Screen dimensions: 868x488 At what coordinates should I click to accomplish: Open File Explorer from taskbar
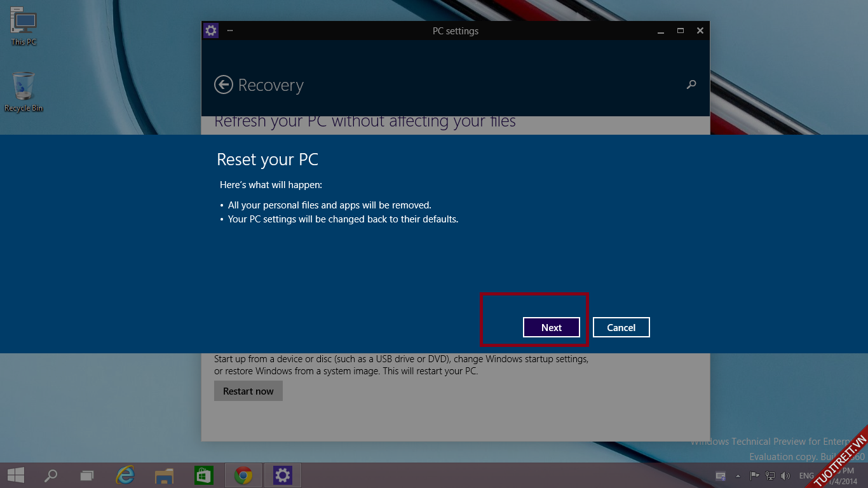pos(165,475)
